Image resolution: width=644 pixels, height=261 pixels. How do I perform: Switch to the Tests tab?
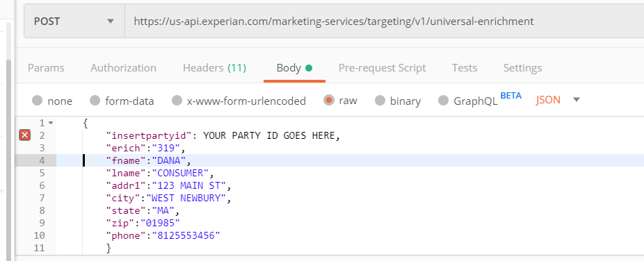tap(464, 67)
